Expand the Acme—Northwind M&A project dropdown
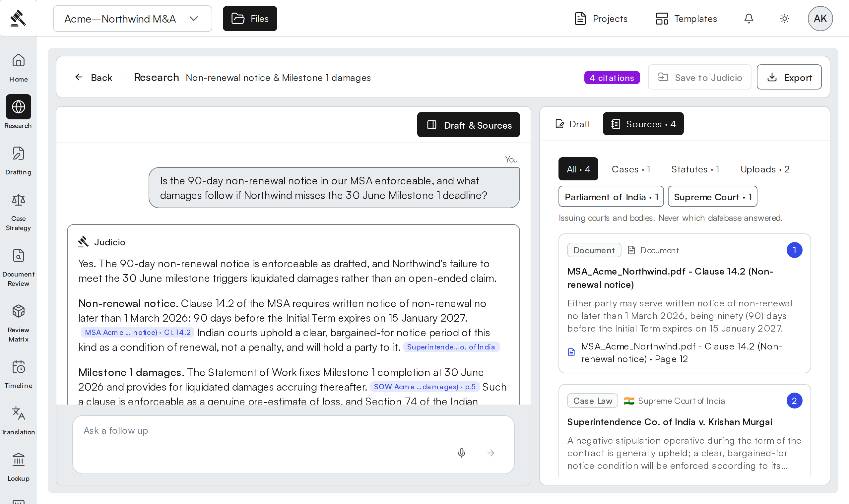This screenshot has height=504, width=849. (132, 19)
